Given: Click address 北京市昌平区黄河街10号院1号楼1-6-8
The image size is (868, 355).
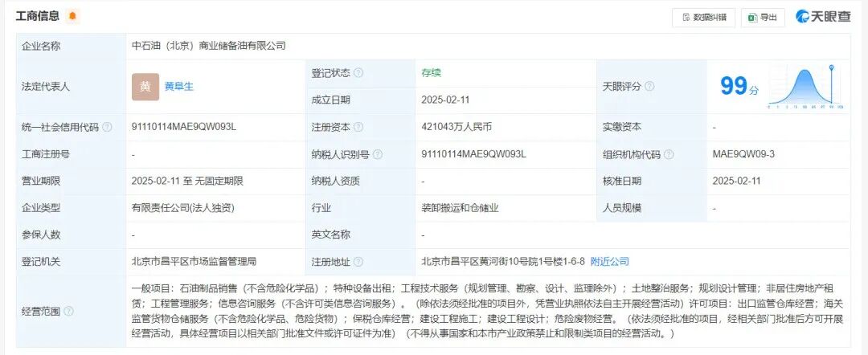Looking at the screenshot, I should [x=503, y=262].
